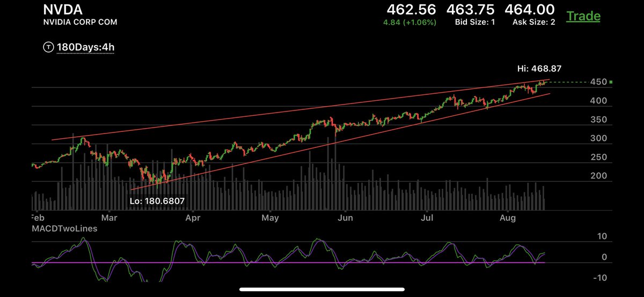Click the 200 price axis label
The height and width of the screenshot is (297, 644).
click(598, 176)
